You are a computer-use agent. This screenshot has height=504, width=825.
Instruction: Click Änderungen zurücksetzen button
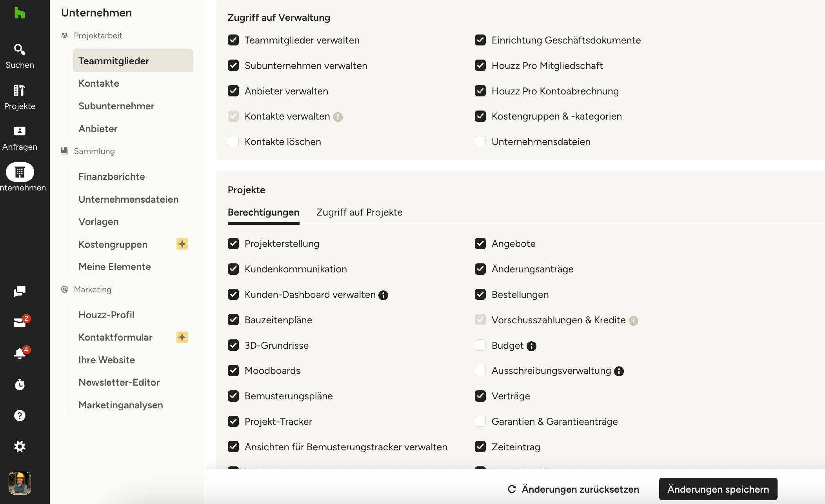(x=573, y=489)
